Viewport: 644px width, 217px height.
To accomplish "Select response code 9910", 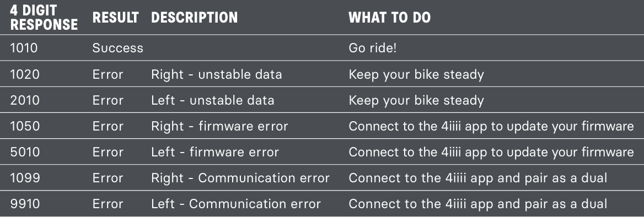I will (25, 204).
